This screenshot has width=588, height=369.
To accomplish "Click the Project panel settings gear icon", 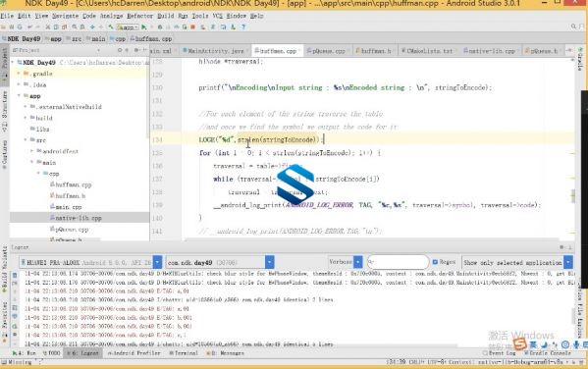I will [x=136, y=50].
